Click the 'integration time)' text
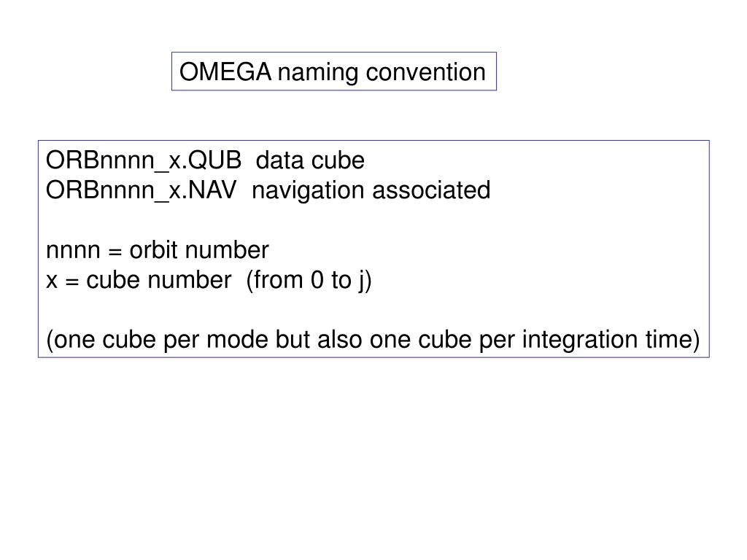 tap(611, 341)
